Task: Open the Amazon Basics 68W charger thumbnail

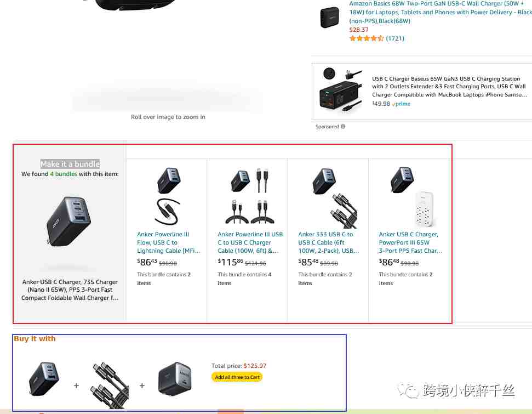Action: click(329, 18)
